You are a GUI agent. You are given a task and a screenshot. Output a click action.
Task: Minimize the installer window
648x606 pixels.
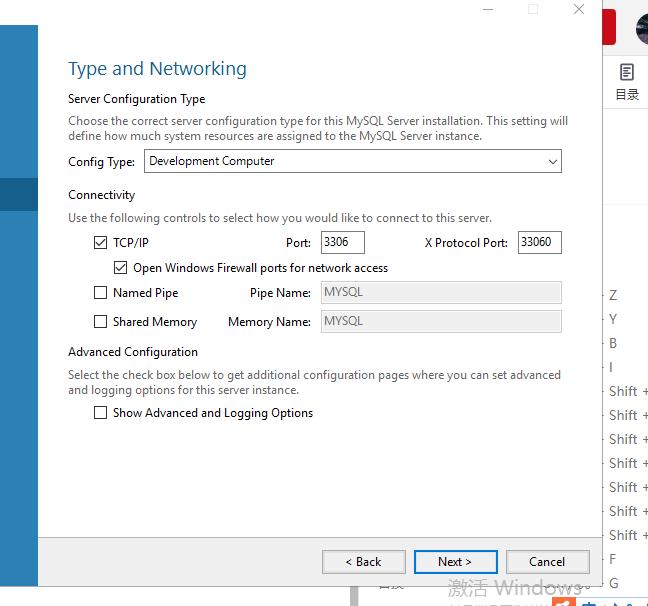[x=488, y=9]
